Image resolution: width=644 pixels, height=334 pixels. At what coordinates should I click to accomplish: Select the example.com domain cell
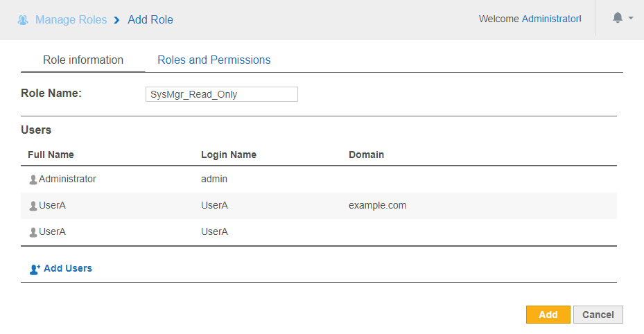click(x=377, y=205)
